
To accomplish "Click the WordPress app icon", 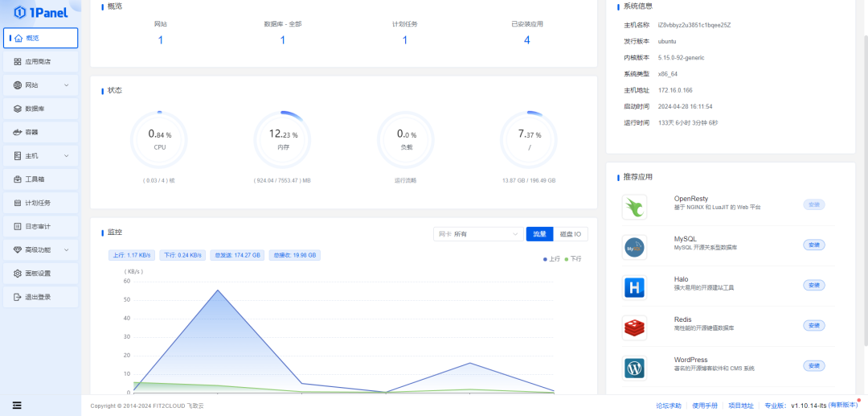I will pyautogui.click(x=634, y=368).
